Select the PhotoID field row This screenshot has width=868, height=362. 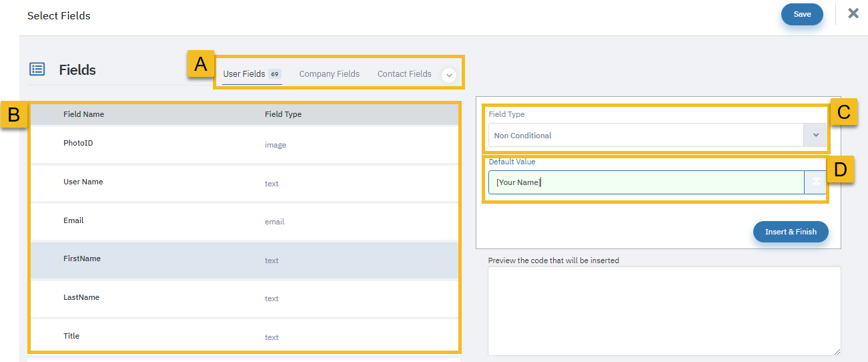tap(244, 144)
